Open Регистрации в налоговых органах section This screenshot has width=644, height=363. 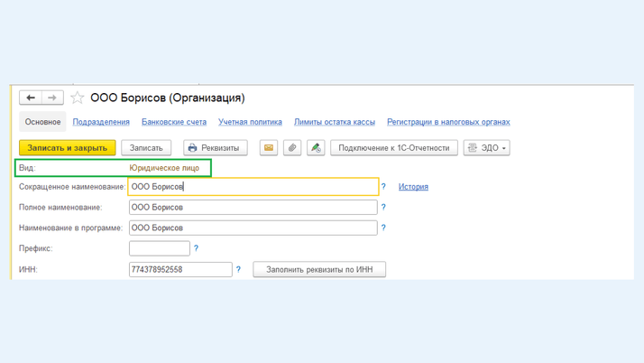pos(448,122)
